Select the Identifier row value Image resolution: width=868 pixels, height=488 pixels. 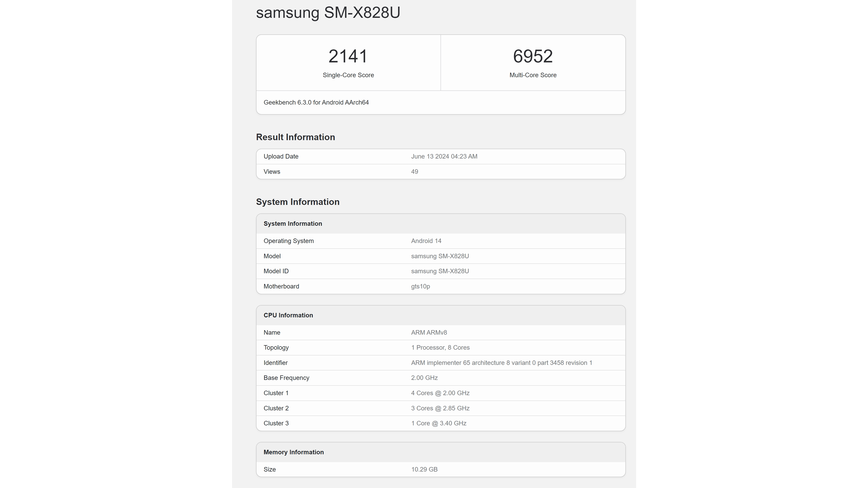[x=501, y=363]
